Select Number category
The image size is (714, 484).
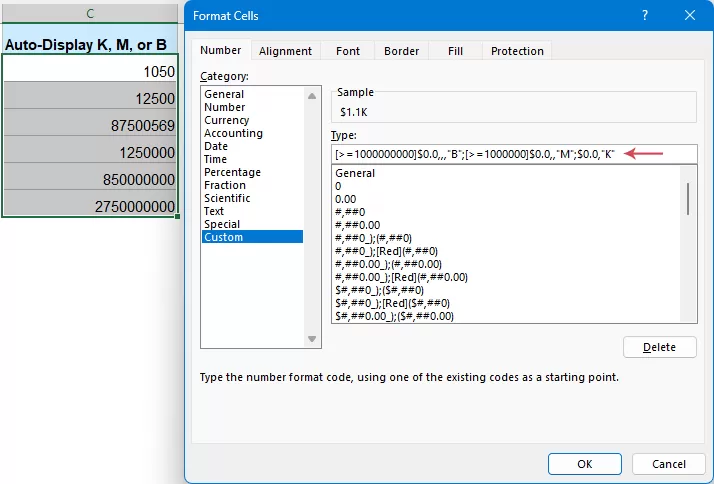coord(252,107)
